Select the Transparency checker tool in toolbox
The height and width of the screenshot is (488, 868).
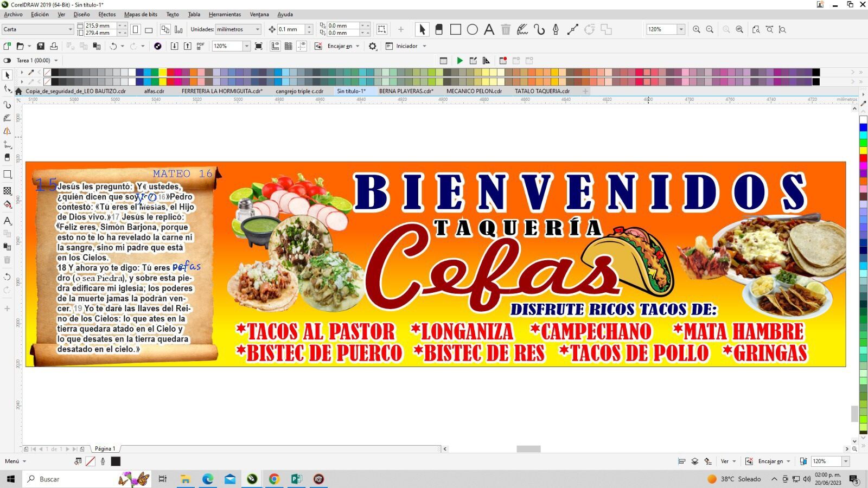point(7,191)
